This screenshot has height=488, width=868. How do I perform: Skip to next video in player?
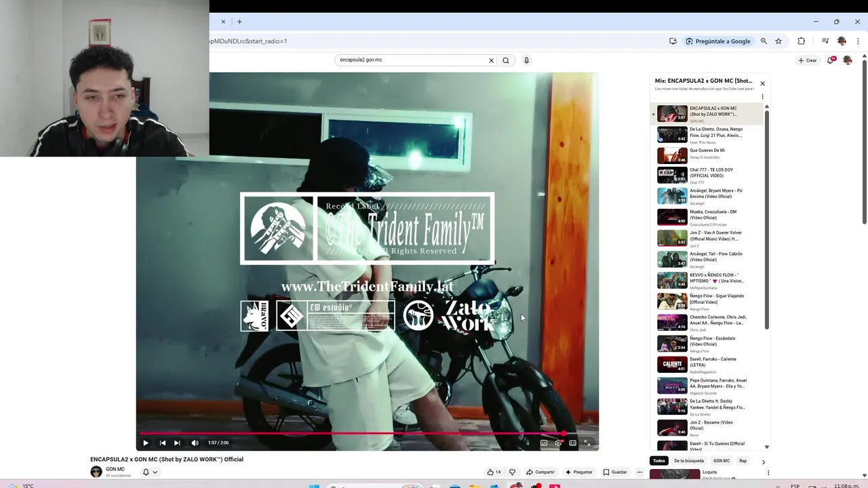[x=177, y=443]
